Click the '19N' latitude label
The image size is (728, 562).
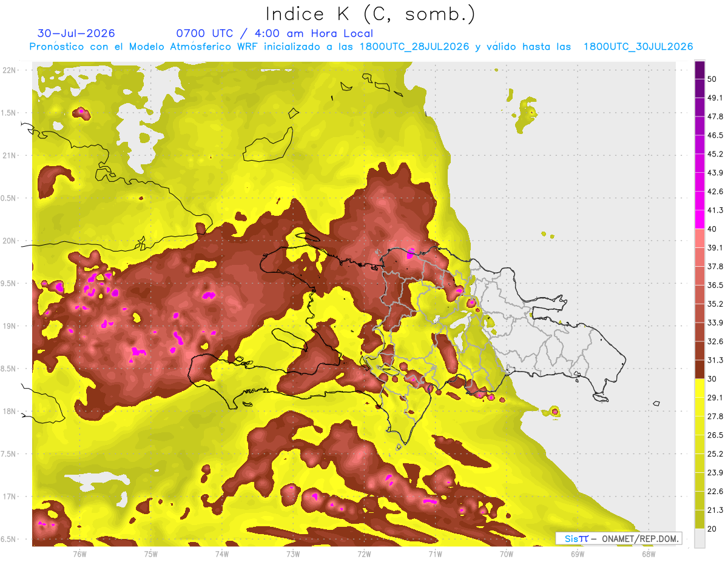click(x=10, y=326)
